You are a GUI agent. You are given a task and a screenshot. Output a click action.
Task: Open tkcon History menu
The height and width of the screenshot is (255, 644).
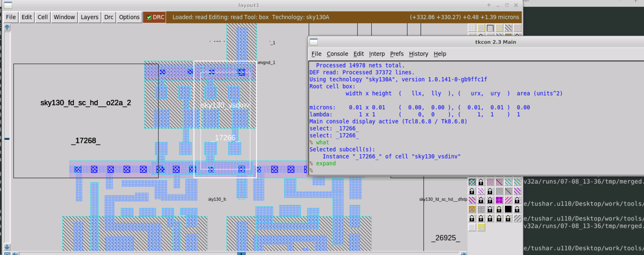[x=419, y=54]
